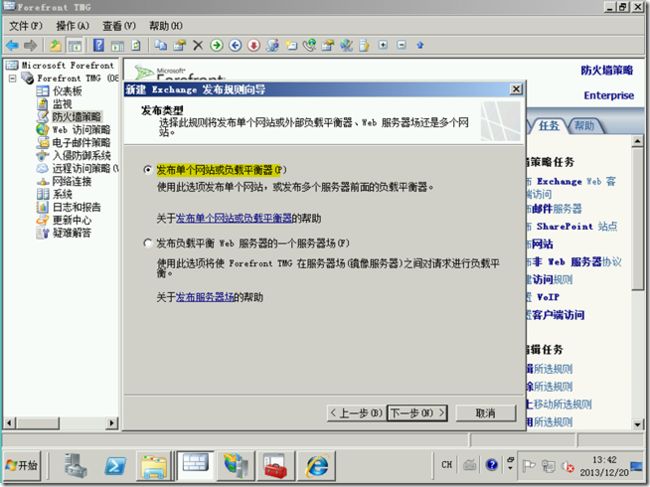Viewport: 650px width, 487px height.
Task: Click the copy/duplicate toolbar icon
Action: [x=160, y=45]
